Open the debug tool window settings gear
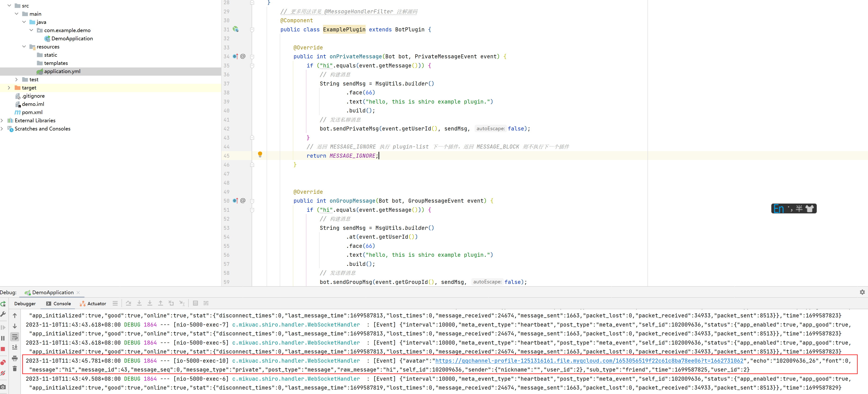 point(863,292)
